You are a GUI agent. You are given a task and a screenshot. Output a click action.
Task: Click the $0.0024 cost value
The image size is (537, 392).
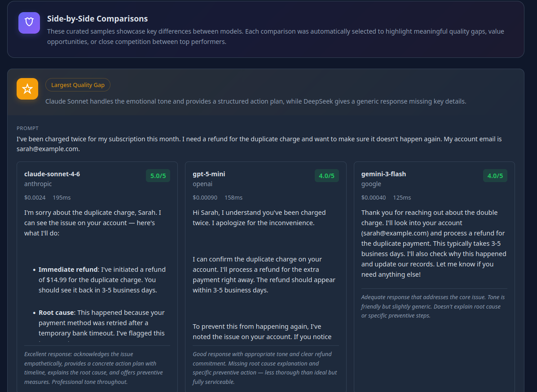(35, 197)
